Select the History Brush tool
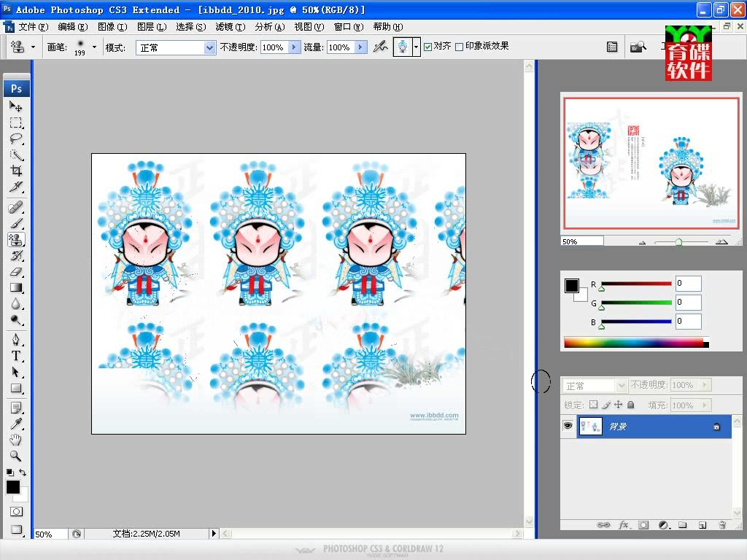The width and height of the screenshot is (747, 560). 16,256
